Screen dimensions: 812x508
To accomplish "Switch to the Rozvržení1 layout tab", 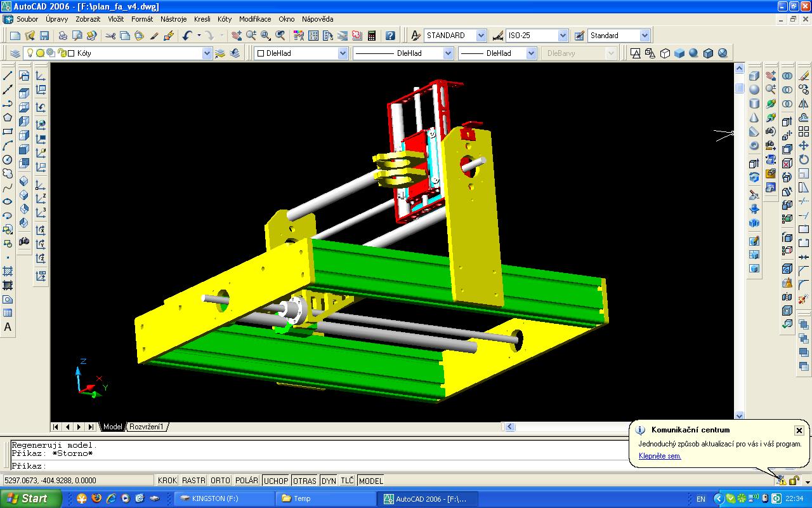I will pyautogui.click(x=147, y=427).
